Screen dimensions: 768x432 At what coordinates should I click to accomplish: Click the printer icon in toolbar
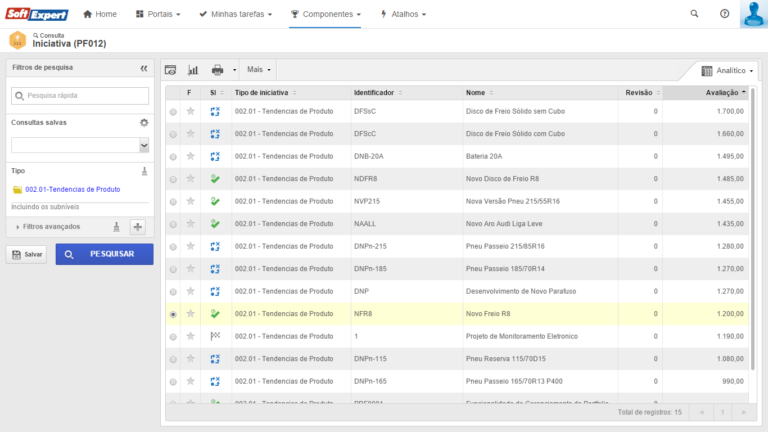217,70
